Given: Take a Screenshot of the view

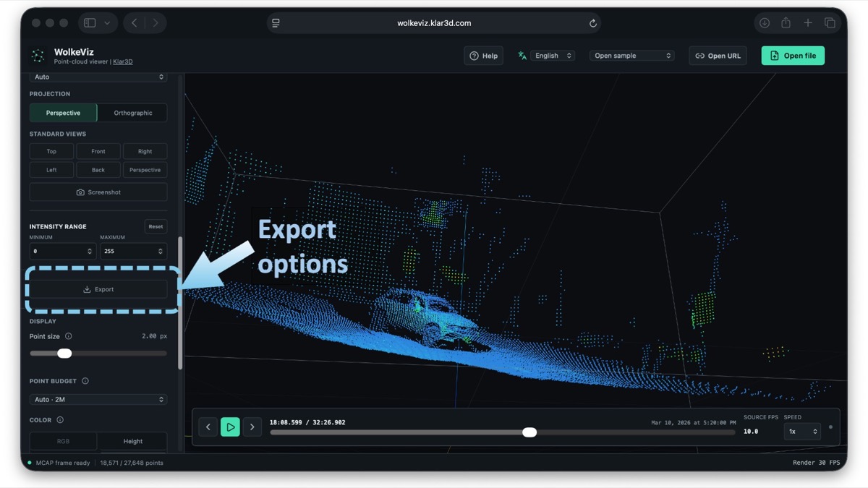Looking at the screenshot, I should click(98, 192).
